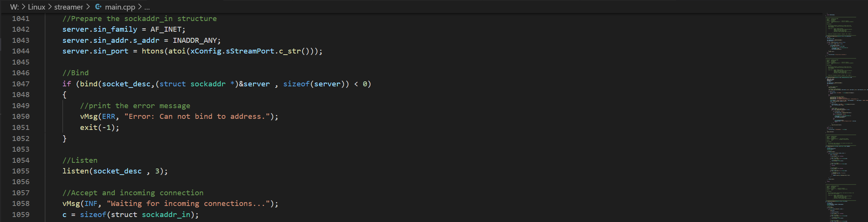Viewport: 868px width, 222px height.
Task: Click line number 1059 in the gutter
Action: [x=21, y=214]
